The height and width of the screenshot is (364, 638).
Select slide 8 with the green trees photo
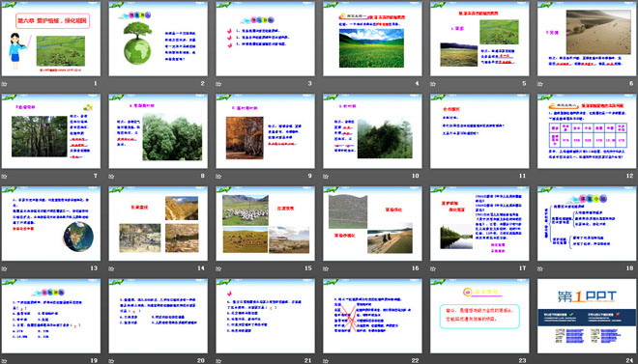(158, 131)
